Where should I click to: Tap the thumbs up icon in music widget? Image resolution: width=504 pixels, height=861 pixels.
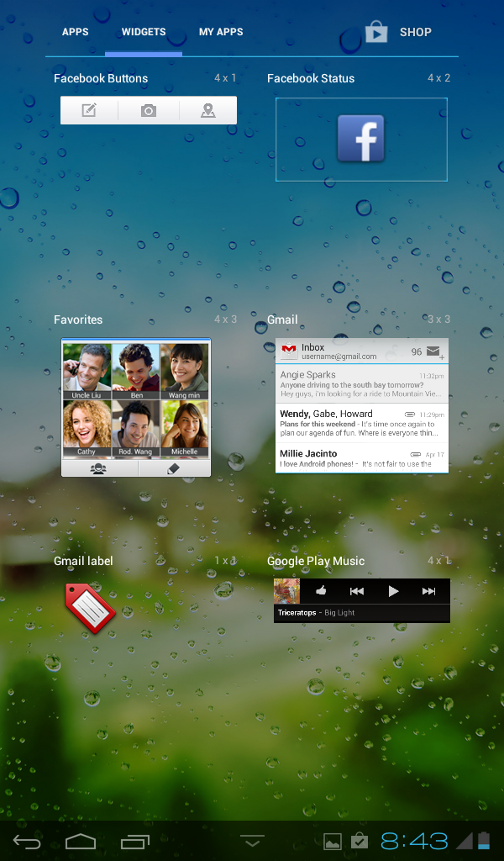click(x=322, y=591)
